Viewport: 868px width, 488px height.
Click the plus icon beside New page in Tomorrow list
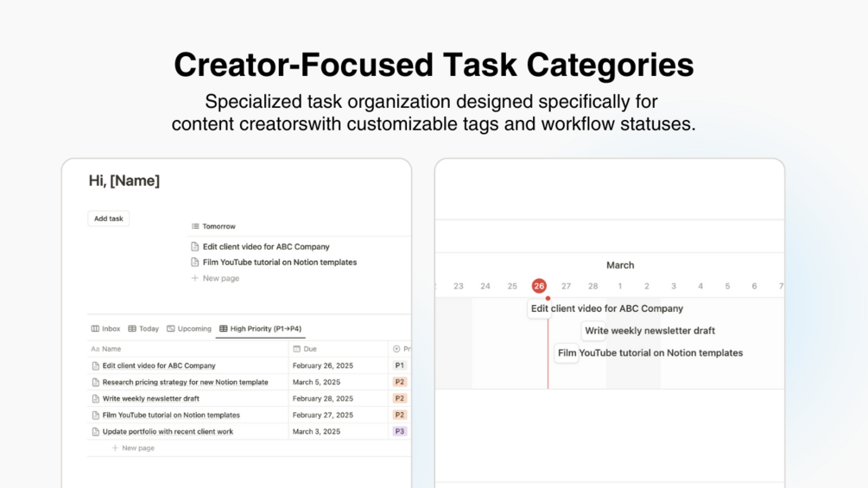tap(195, 278)
